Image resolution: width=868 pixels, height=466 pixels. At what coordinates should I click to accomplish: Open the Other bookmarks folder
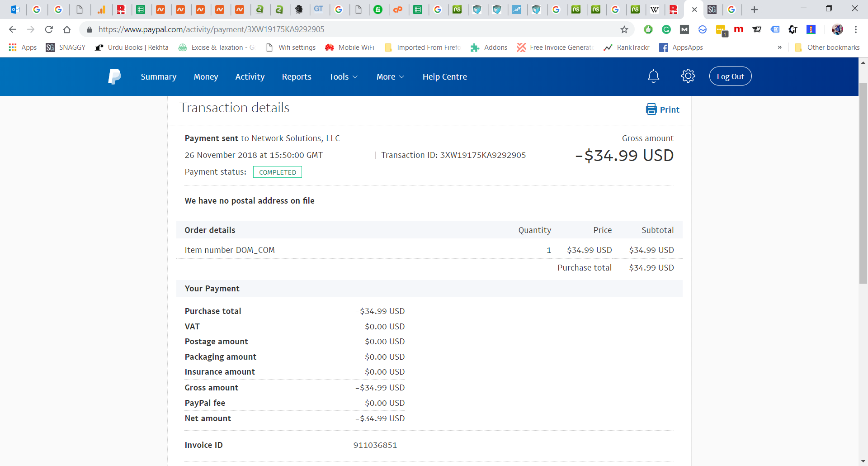coord(827,48)
